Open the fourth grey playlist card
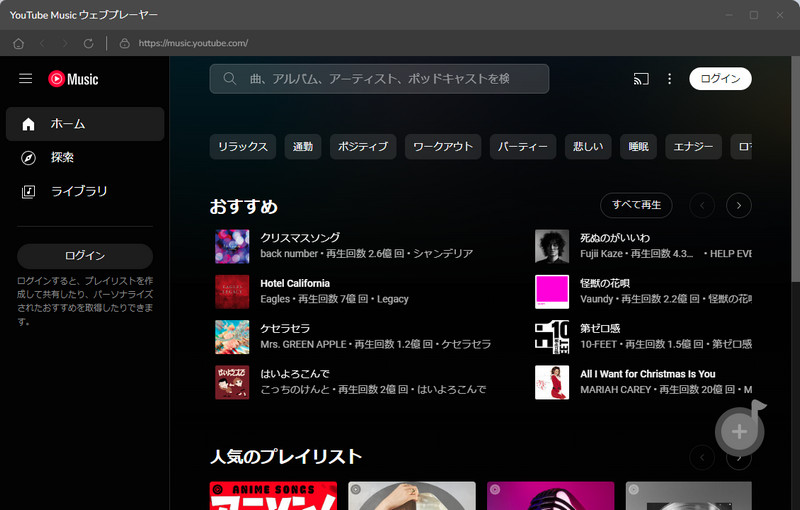 click(x=689, y=496)
